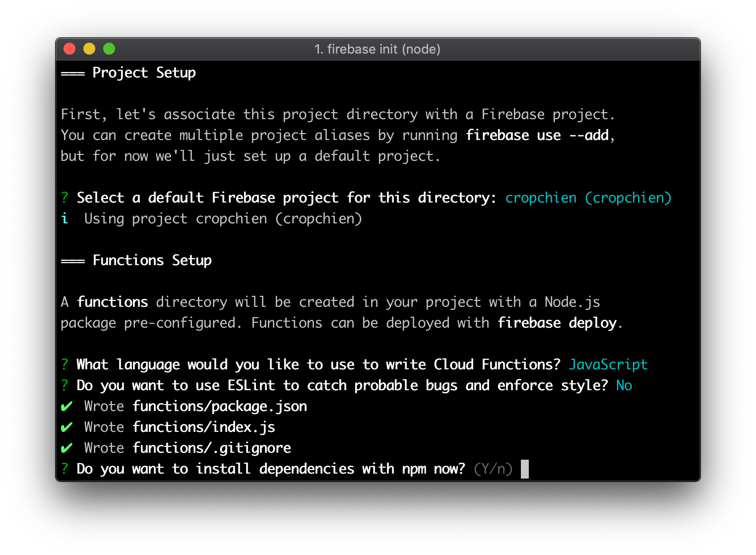Click the question mark before "Select a default"
This screenshot has height=555, width=756.
pyautogui.click(x=64, y=198)
